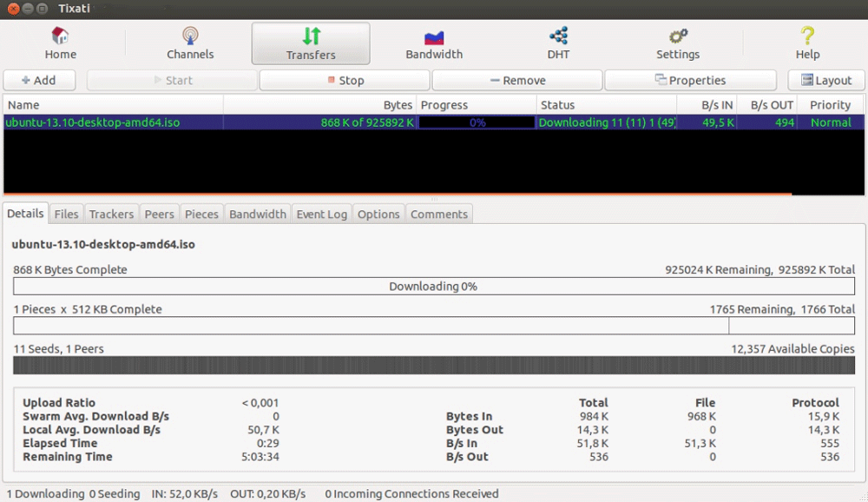Sort transfers by Priority column
The image size is (868, 502).
831,105
